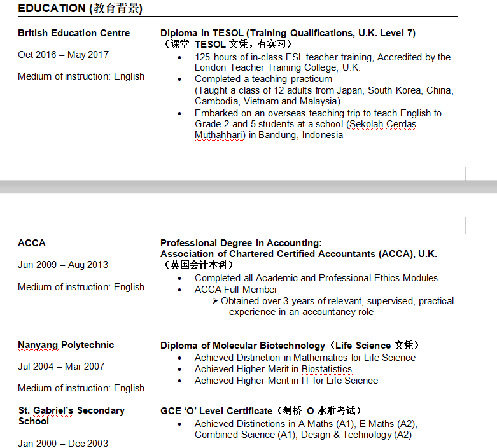497x448 pixels.
Task: Click the misspelled-flagged word Sekolah
Action: 367,124
